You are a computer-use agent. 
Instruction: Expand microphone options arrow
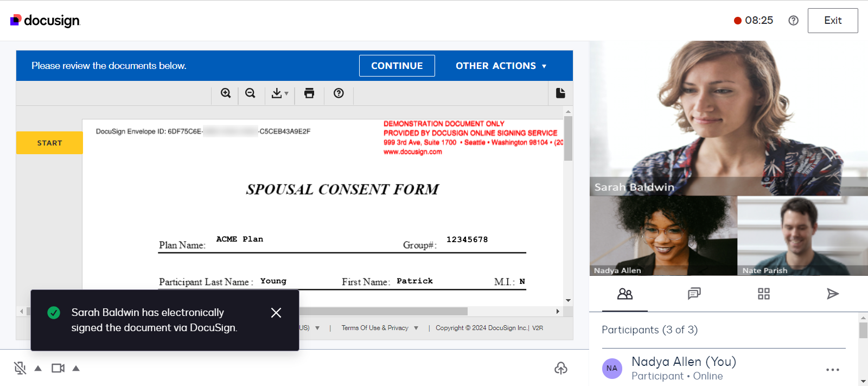[38, 369]
